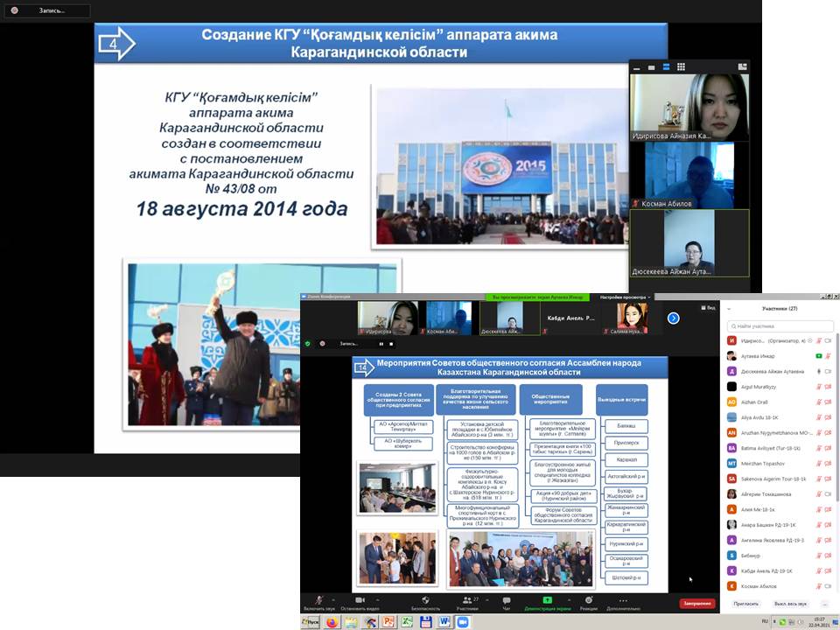Open the Reactions icon
840x630 pixels.
coord(589,599)
